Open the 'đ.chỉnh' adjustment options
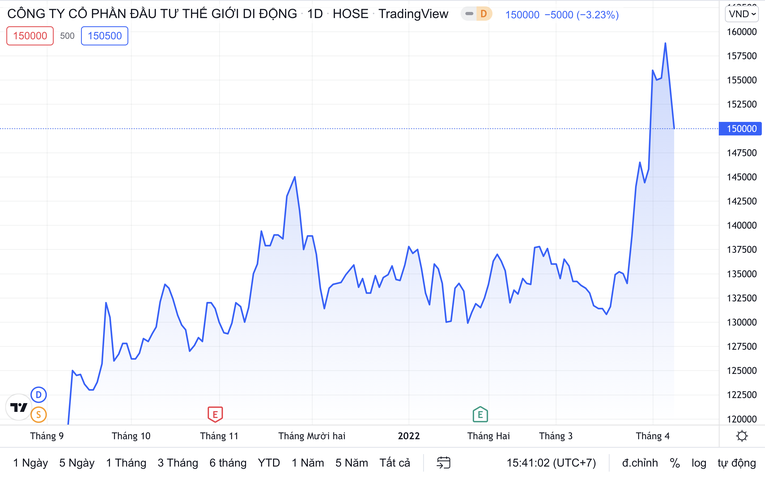Screen dimensions: 765x478 pyautogui.click(x=640, y=463)
